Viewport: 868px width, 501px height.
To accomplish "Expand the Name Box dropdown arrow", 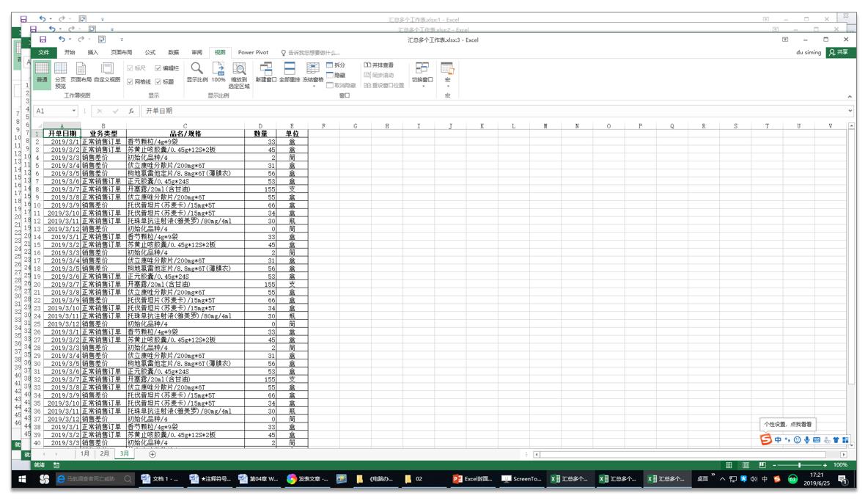I will coord(74,111).
